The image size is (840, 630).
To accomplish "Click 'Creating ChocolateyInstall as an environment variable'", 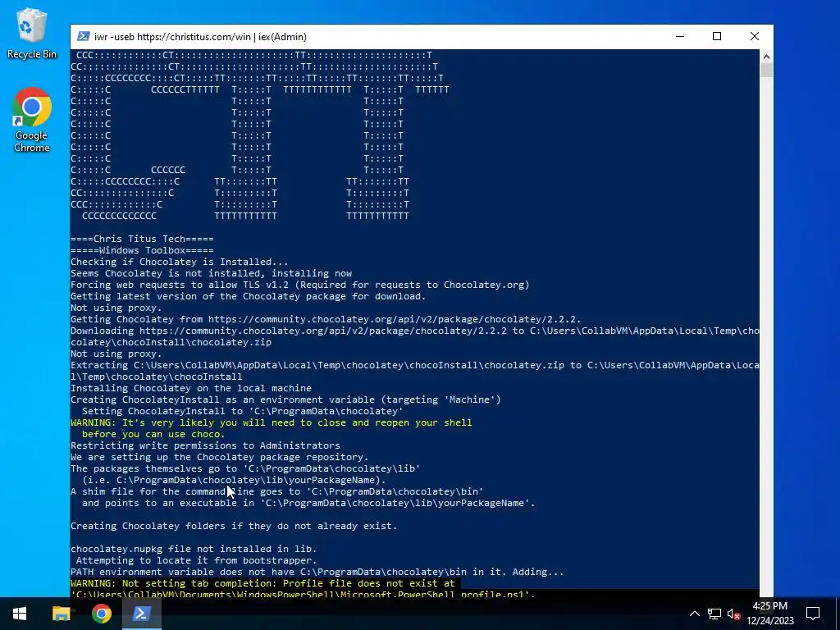I will coord(285,399).
